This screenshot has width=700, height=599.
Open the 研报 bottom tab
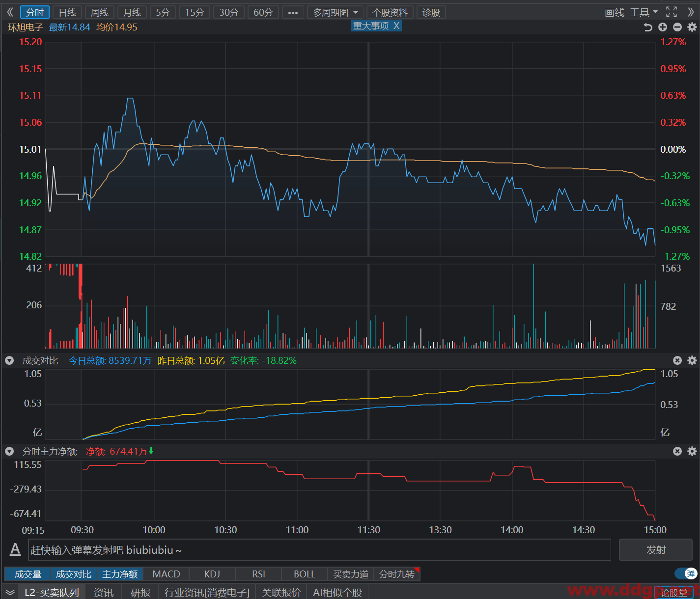[140, 593]
